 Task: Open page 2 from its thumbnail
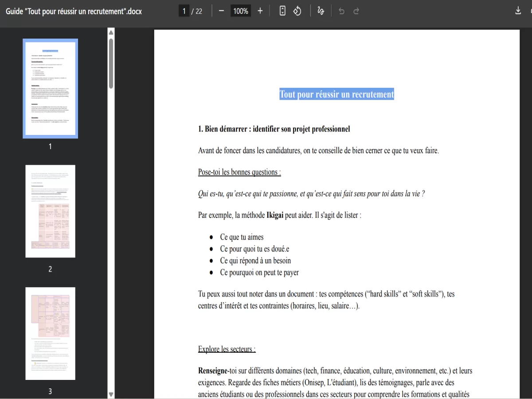(50, 211)
